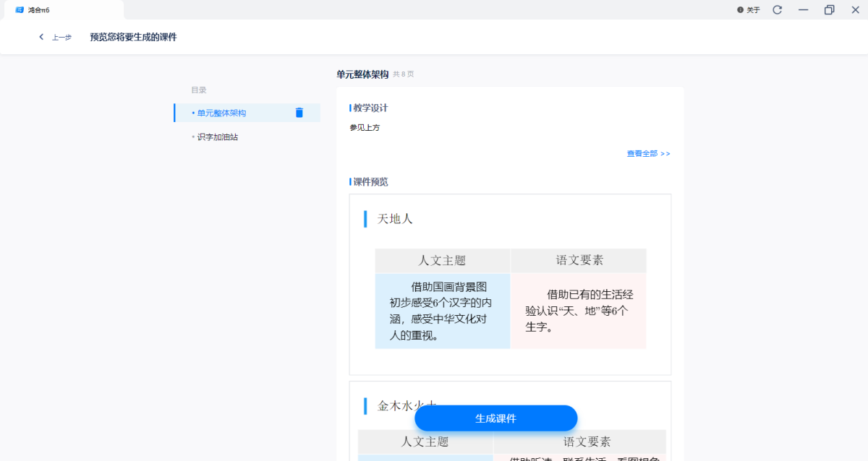Expand 教学设计 via 查看全部 link
This screenshot has width=868, height=461.
648,154
